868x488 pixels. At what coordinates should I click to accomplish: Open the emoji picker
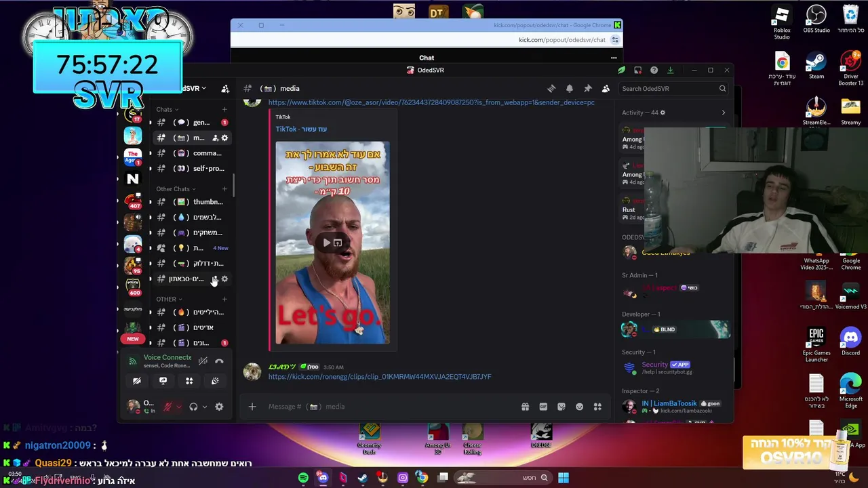pyautogui.click(x=580, y=407)
